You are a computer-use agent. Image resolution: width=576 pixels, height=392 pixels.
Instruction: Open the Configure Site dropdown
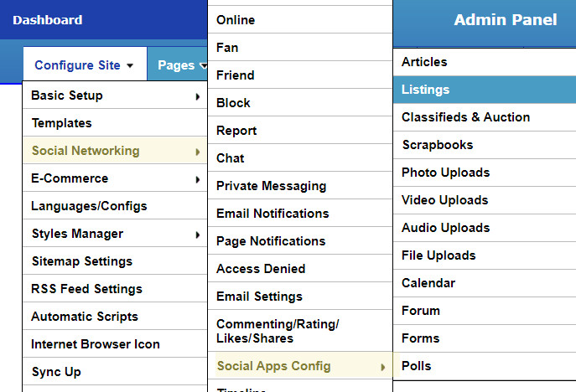click(84, 65)
